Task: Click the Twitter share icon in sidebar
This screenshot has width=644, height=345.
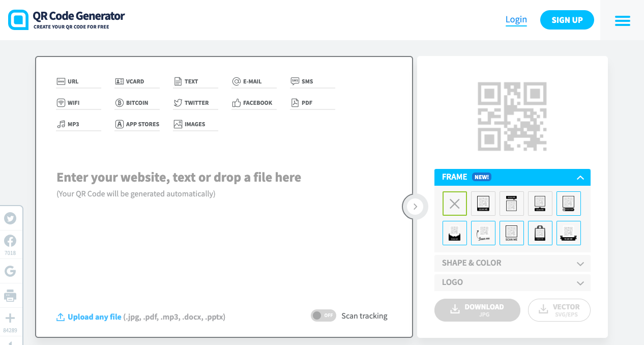Action: 10,218
